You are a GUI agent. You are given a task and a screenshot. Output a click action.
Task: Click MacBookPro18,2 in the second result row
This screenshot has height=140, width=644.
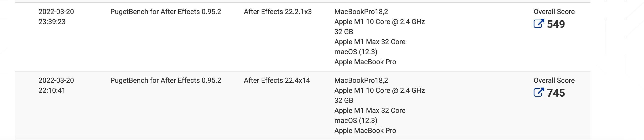click(361, 80)
